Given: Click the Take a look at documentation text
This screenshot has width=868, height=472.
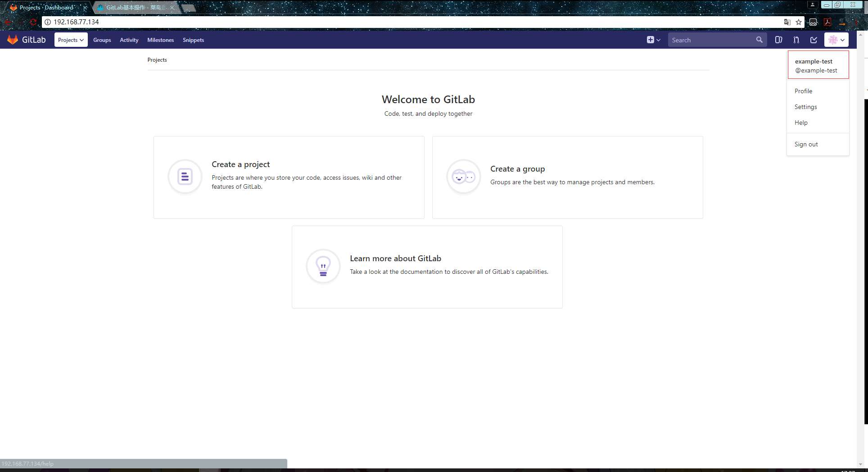Looking at the screenshot, I should (x=449, y=272).
